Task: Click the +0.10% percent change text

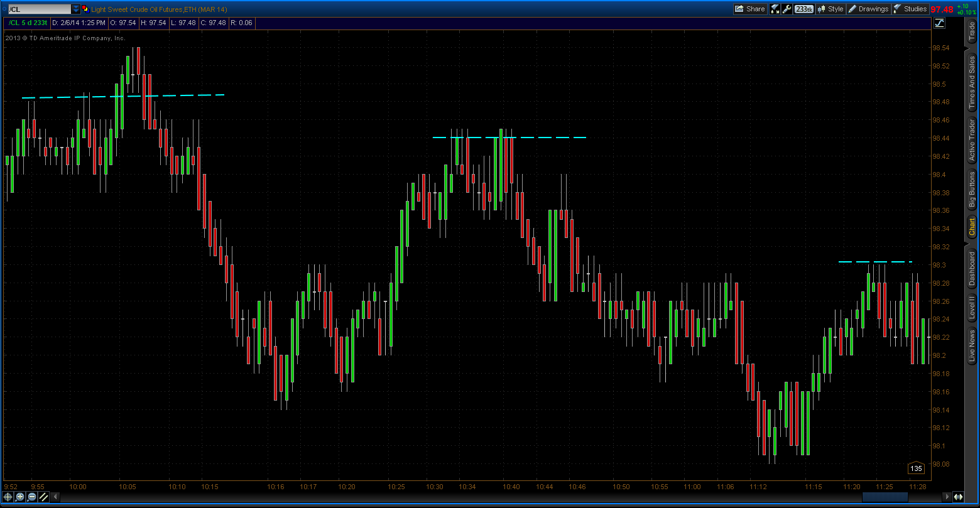Action: point(966,12)
